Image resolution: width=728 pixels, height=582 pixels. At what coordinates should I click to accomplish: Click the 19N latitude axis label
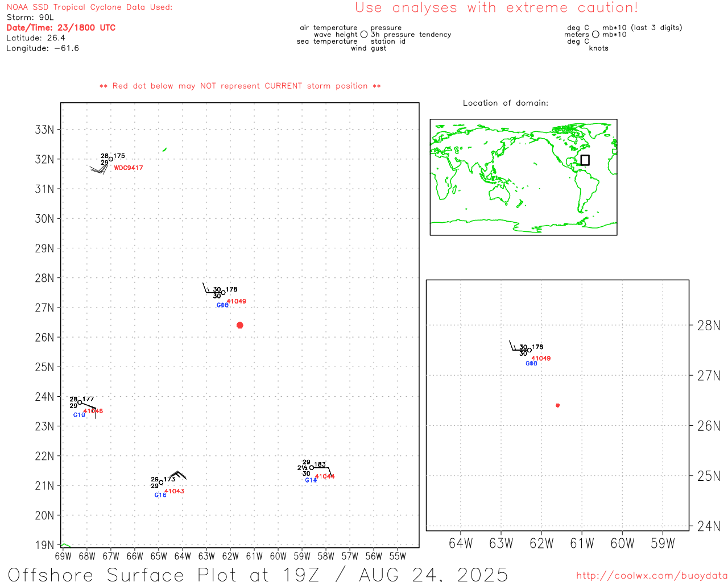point(44,545)
